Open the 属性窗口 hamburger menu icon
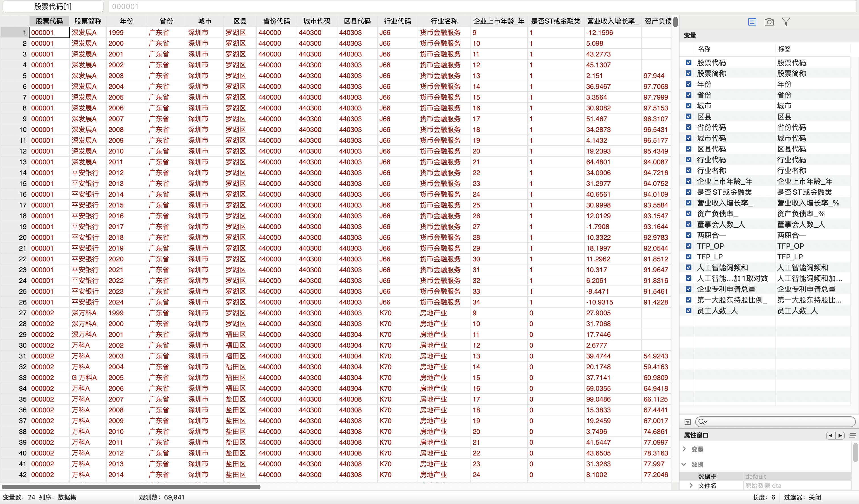Viewport: 859px width, 504px height. pos(852,435)
